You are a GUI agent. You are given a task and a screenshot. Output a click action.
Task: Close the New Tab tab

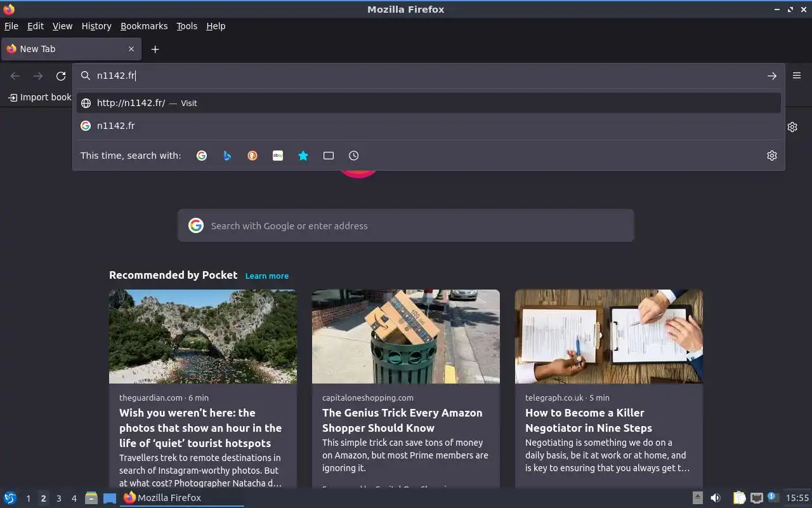click(131, 49)
